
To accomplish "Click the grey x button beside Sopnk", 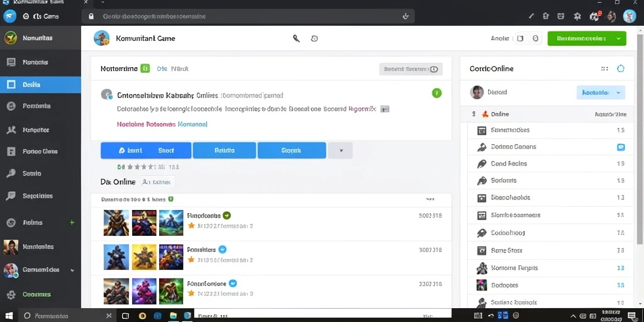I will pyautogui.click(x=340, y=150).
